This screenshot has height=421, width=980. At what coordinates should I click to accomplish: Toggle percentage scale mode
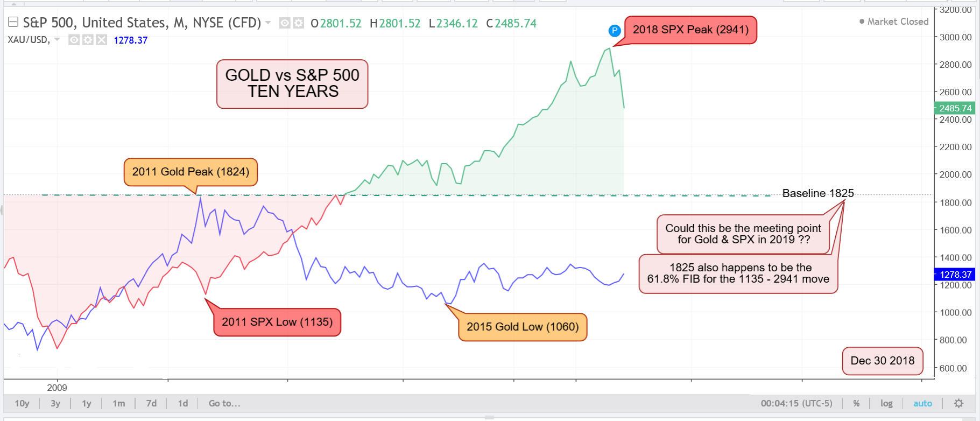[x=856, y=403]
